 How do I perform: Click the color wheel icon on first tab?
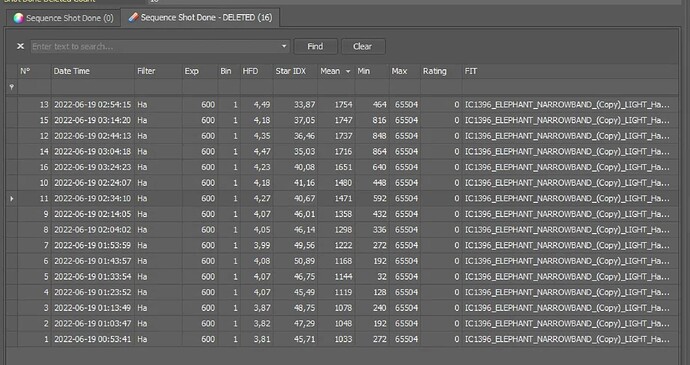click(18, 18)
